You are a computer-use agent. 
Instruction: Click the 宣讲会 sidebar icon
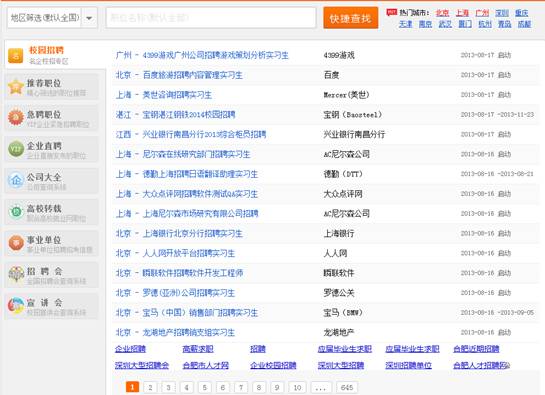[16, 305]
